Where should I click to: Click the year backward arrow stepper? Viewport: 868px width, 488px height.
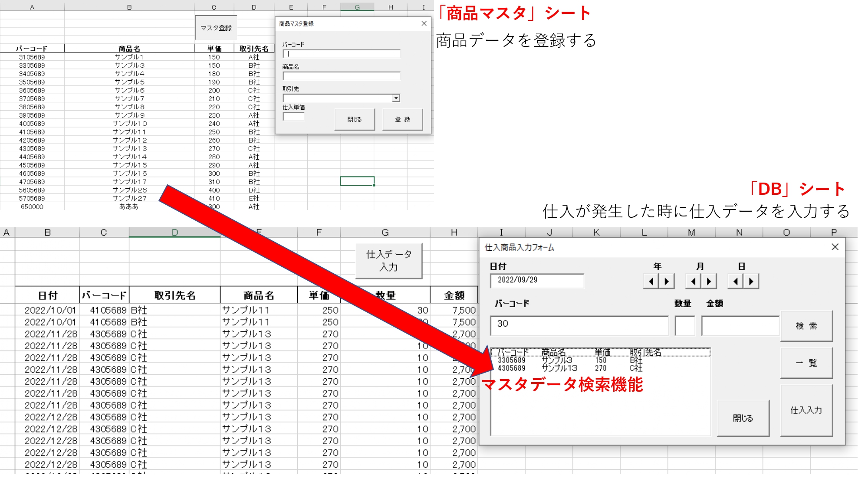click(651, 281)
